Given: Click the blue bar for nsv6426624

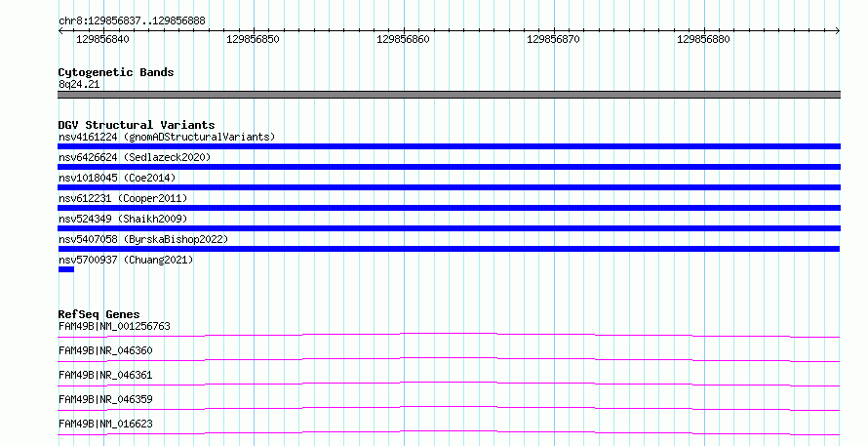Looking at the screenshot, I should coord(449,167).
